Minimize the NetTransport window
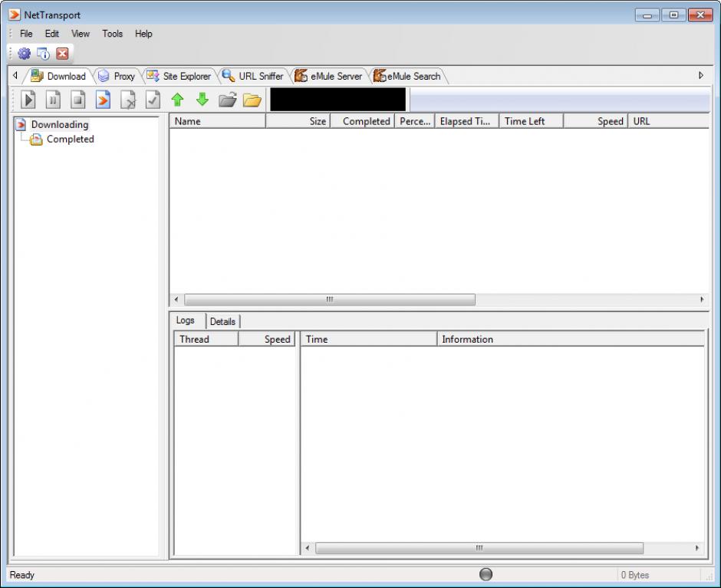The height and width of the screenshot is (588, 721). (x=647, y=15)
